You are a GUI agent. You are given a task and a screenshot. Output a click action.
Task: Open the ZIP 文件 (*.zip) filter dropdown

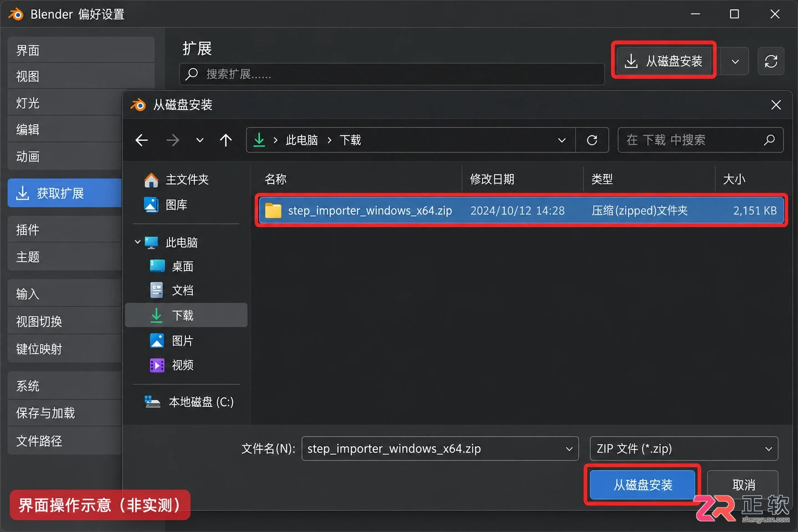point(684,449)
